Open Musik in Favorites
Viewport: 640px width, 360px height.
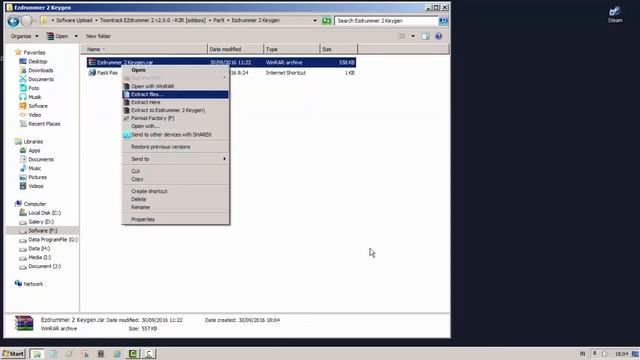[34, 97]
